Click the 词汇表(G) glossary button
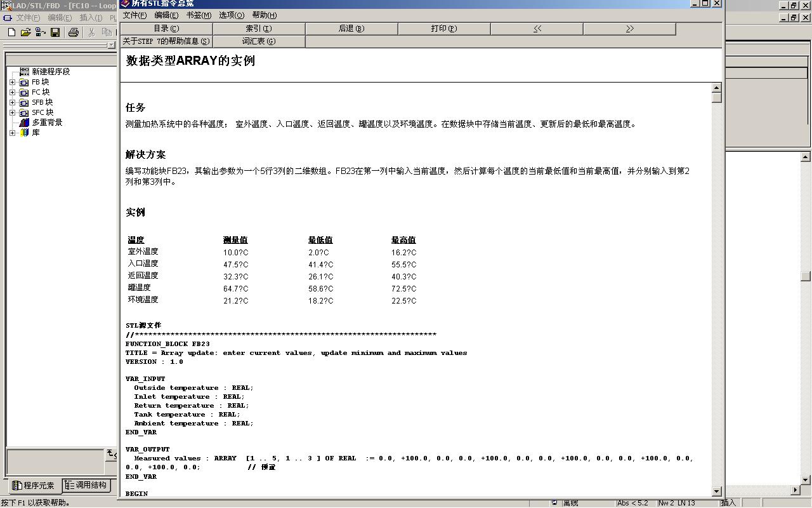 (x=259, y=41)
